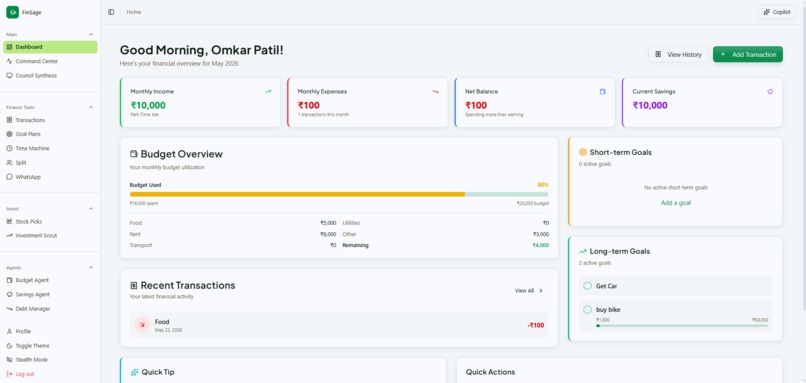This screenshot has width=806, height=383.
Task: Click the Savings Agent piggy icon
Action: [x=9, y=295]
